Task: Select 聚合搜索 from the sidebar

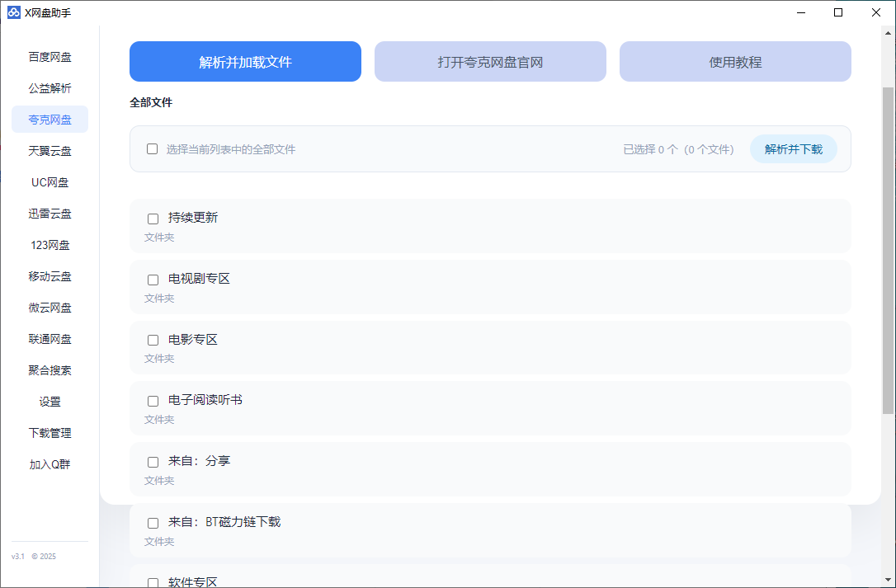Action: pyautogui.click(x=50, y=370)
